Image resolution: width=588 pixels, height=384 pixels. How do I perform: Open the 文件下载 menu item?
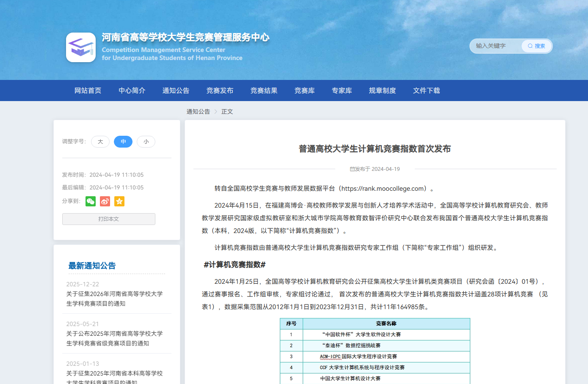pyautogui.click(x=427, y=91)
